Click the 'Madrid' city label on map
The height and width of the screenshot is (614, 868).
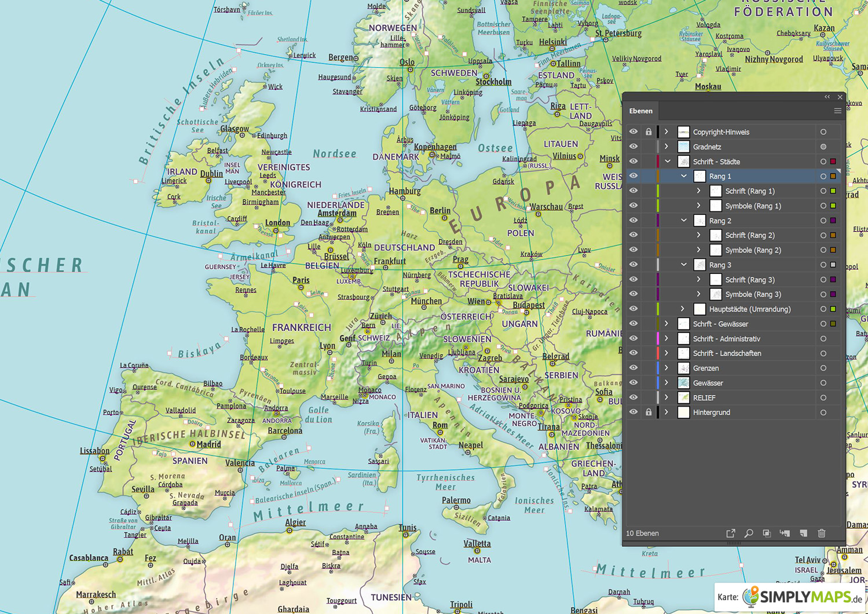(x=209, y=444)
